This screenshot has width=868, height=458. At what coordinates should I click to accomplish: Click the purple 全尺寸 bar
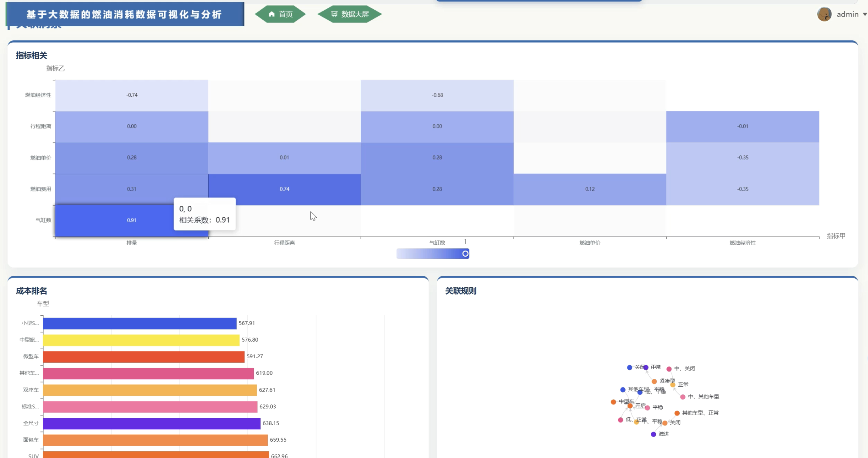click(152, 424)
